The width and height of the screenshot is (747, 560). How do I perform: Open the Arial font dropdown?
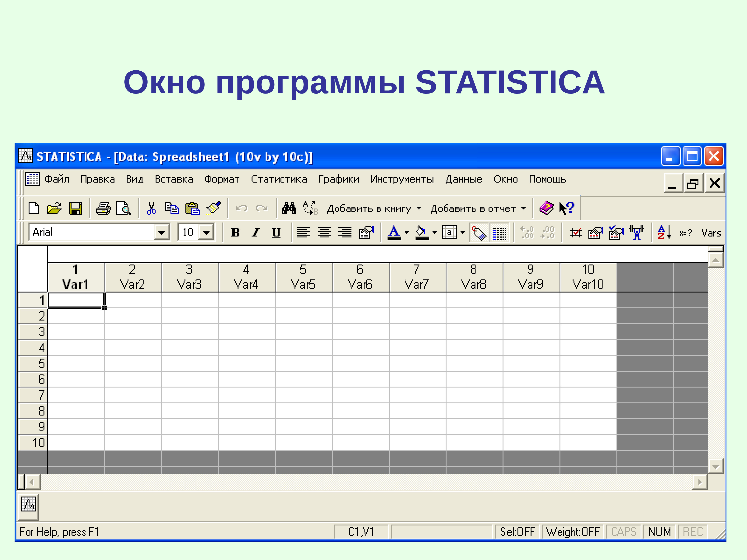point(161,232)
